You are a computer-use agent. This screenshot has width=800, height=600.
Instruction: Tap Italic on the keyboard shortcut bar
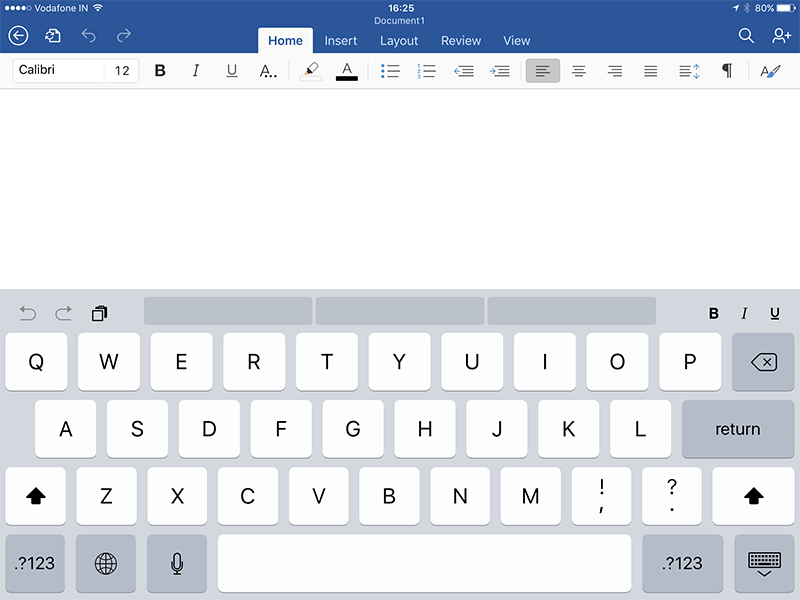click(744, 313)
